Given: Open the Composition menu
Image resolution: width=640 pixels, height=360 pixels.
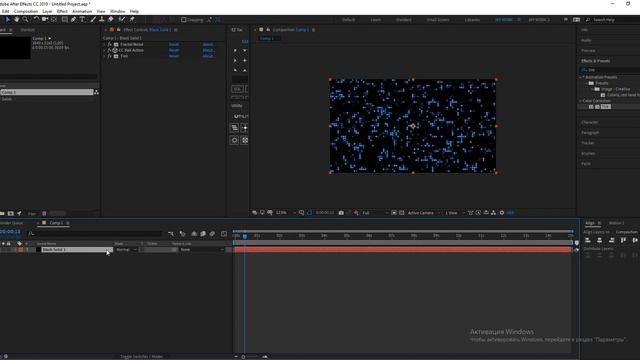Looking at the screenshot, I should (x=26, y=11).
